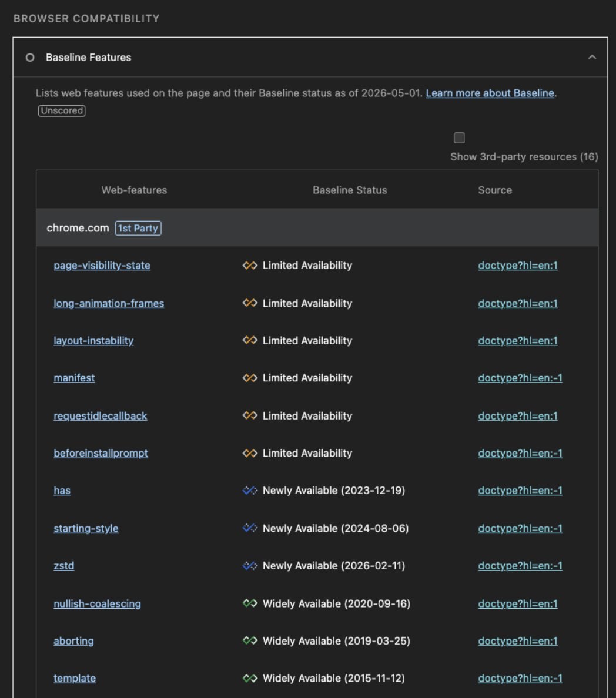
Task: Click Widely Available (2015-11-12) status text
Action: pyautogui.click(x=334, y=679)
